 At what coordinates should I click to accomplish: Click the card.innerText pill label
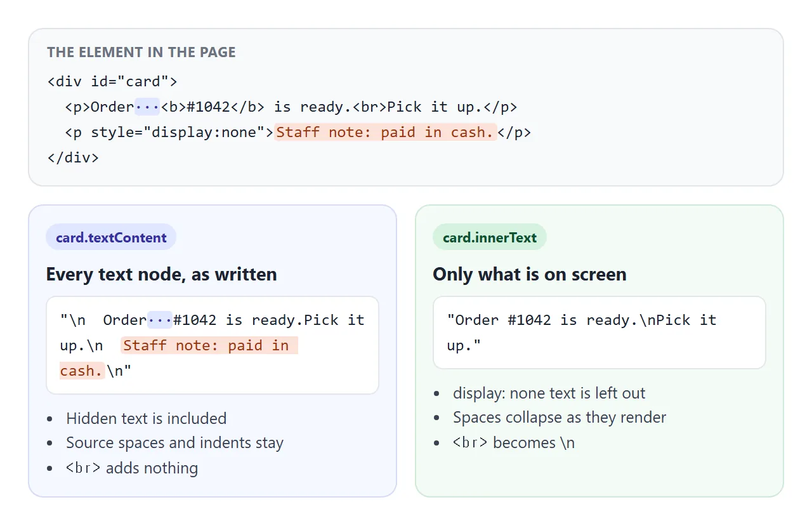pos(490,237)
